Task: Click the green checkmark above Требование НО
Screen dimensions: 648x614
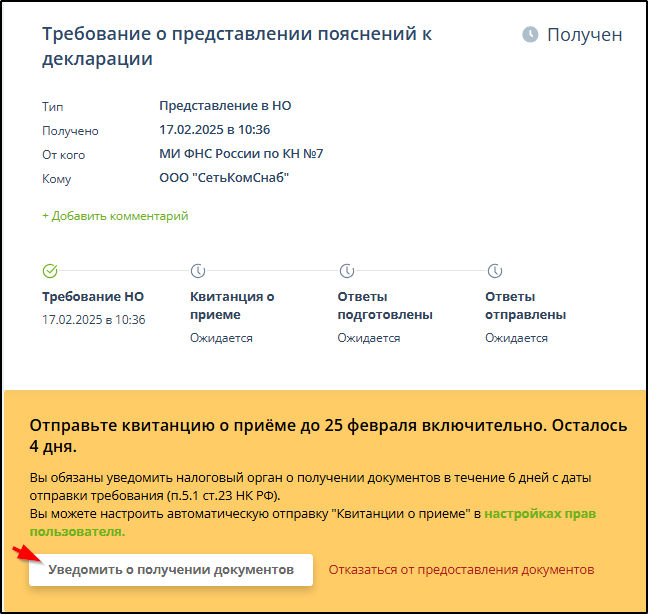Action: [x=50, y=271]
